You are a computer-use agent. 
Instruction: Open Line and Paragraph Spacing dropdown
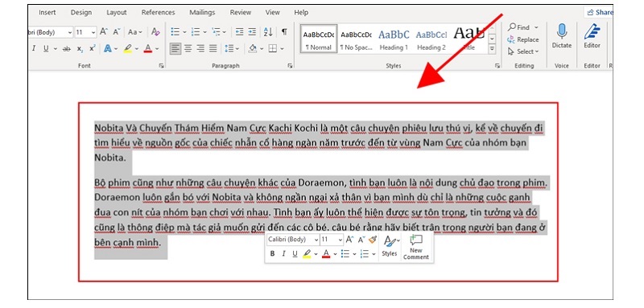[232, 49]
